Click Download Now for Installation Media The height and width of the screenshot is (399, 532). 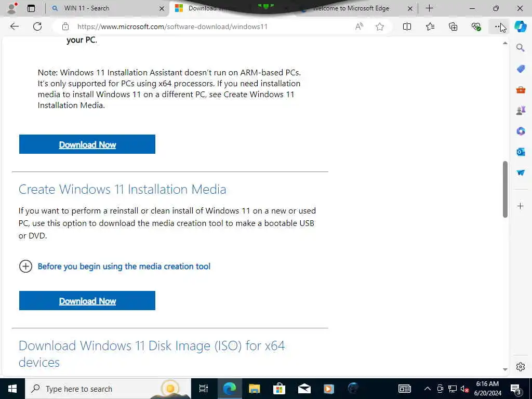87,301
